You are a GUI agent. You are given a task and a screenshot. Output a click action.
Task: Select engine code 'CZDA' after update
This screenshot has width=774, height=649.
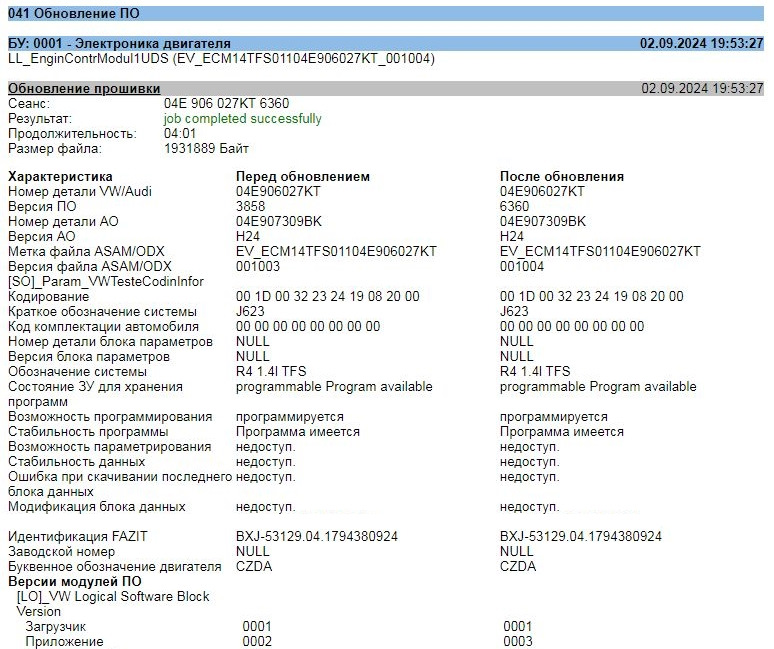pos(518,566)
